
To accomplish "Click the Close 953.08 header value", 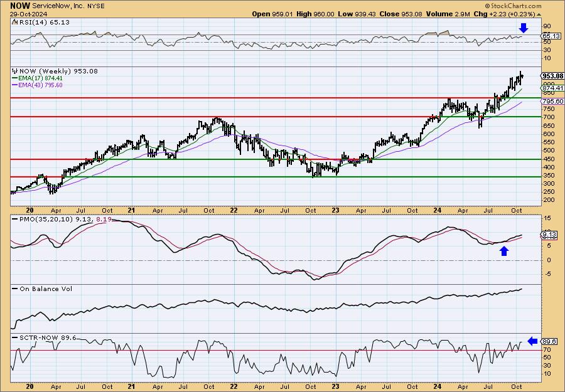I will (x=401, y=14).
